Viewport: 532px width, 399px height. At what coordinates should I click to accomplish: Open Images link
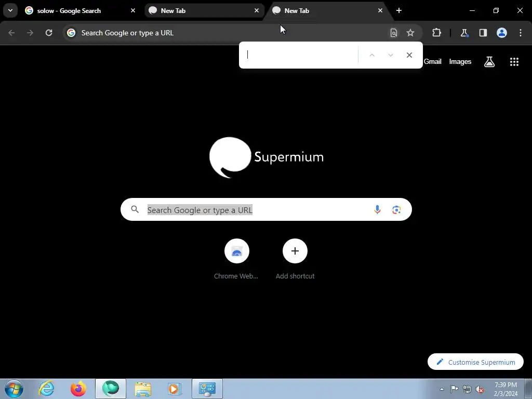coord(460,61)
